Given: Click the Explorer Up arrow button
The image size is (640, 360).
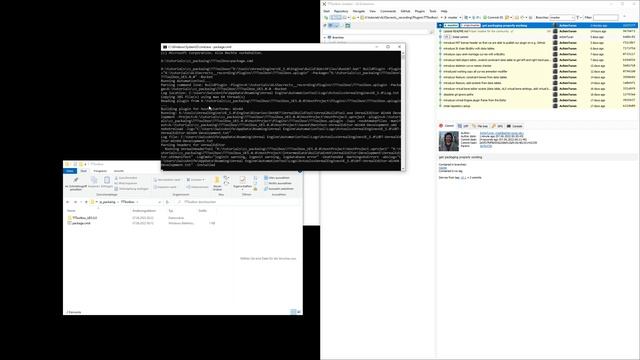Looking at the screenshot, I should 86,202.
